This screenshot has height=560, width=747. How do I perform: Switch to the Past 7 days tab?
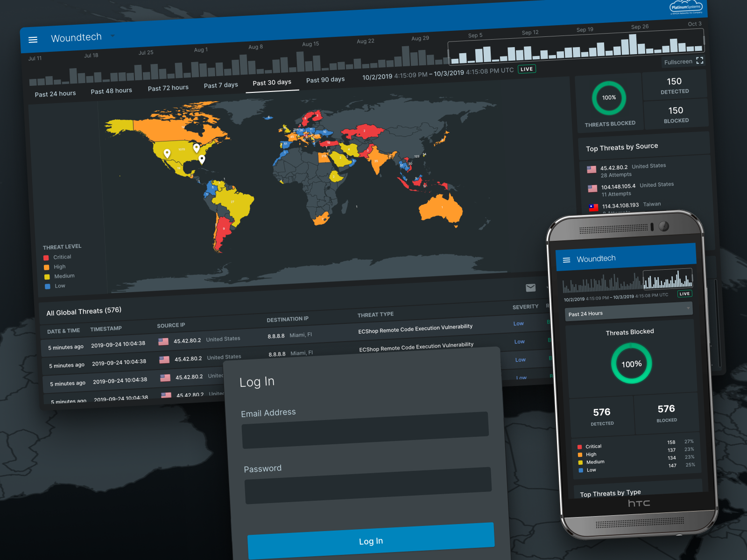(x=221, y=85)
